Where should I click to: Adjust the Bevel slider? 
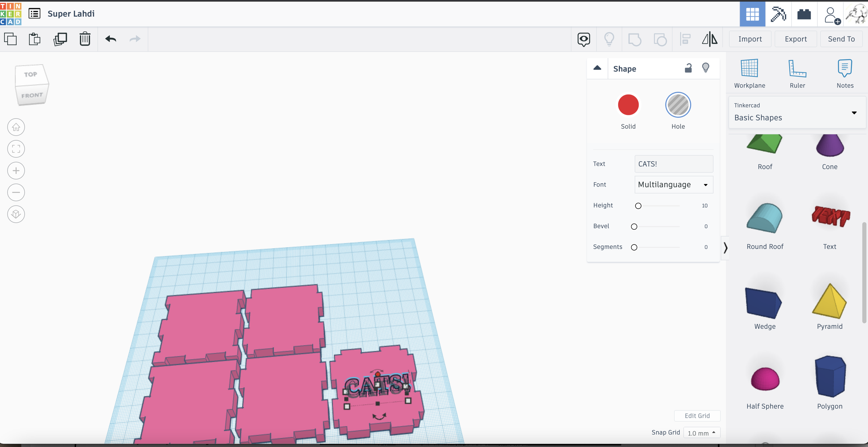[x=634, y=226]
